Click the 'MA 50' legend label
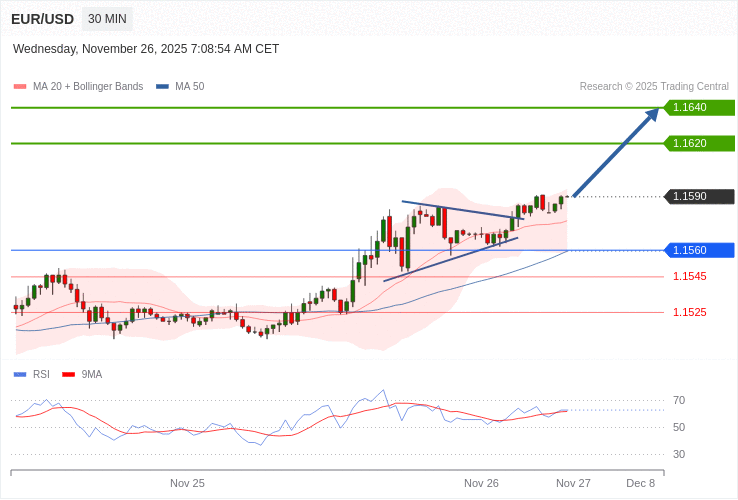The width and height of the screenshot is (738, 500). click(190, 87)
